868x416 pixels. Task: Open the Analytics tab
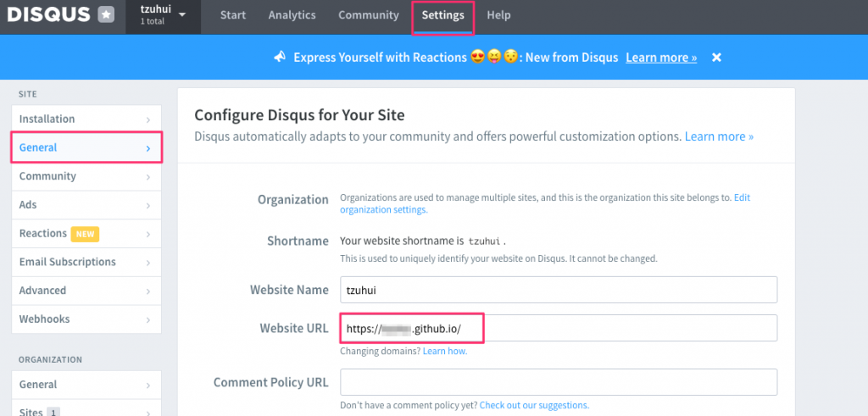(292, 15)
